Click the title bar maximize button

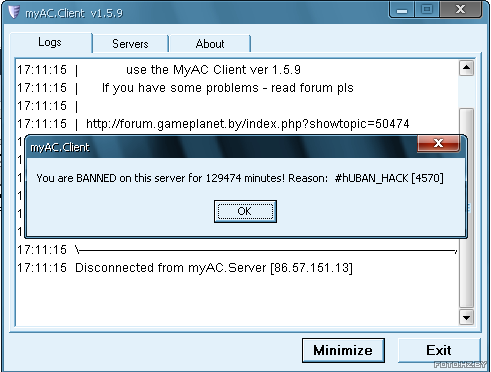tap(427, 10)
